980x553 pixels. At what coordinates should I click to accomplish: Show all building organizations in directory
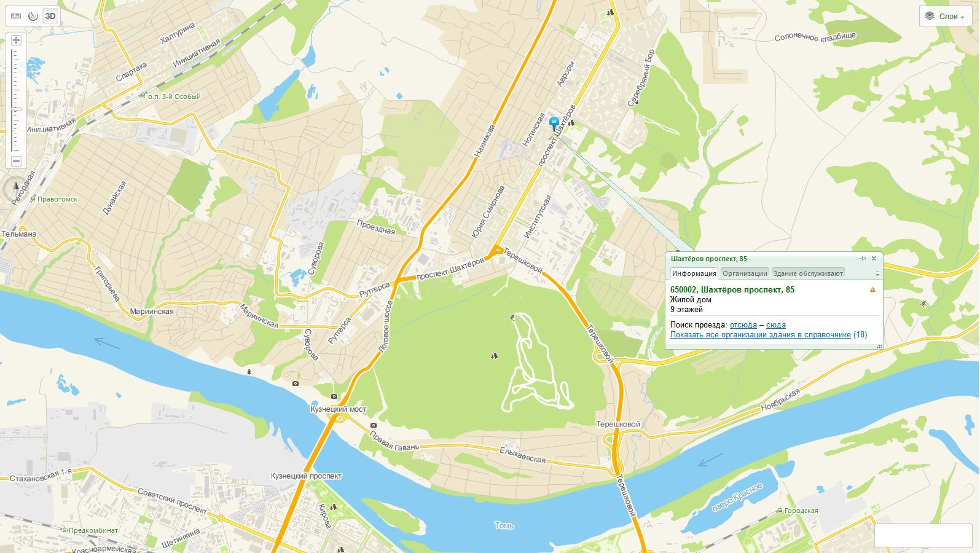761,335
